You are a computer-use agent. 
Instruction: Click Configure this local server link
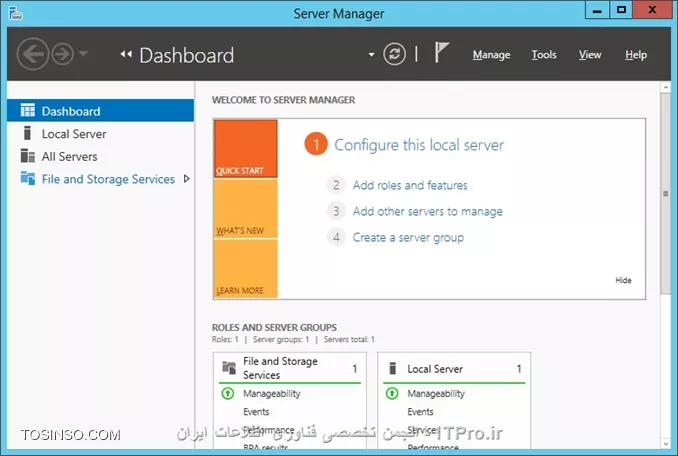point(419,145)
